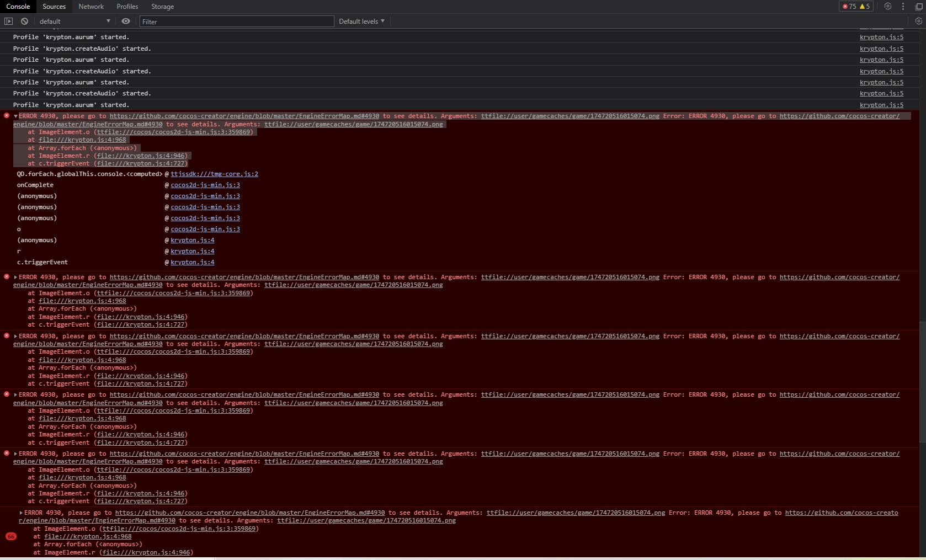Click the 66 repeat-count badge
Screen dimensions: 926x560
(x=10, y=536)
